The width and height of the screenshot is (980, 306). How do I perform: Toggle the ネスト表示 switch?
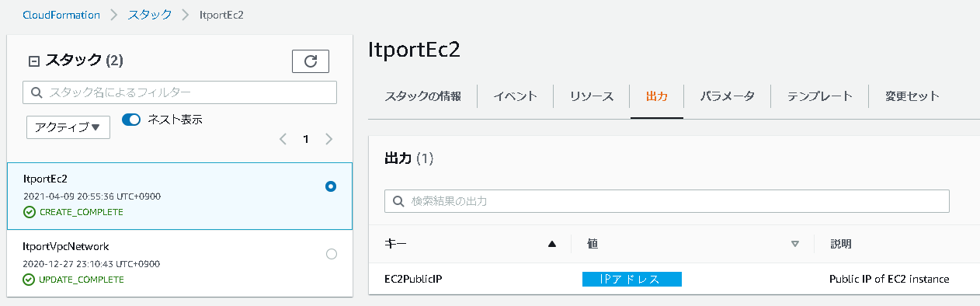click(130, 120)
